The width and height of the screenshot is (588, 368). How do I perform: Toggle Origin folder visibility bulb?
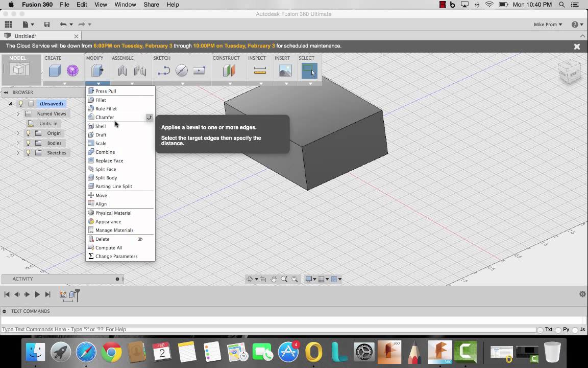click(28, 133)
